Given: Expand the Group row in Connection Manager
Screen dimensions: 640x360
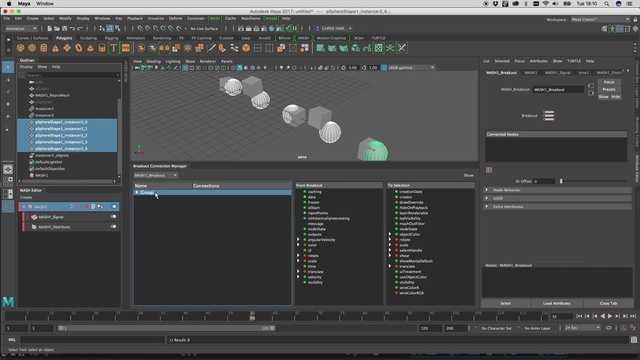Looking at the screenshot, I should point(137,192).
